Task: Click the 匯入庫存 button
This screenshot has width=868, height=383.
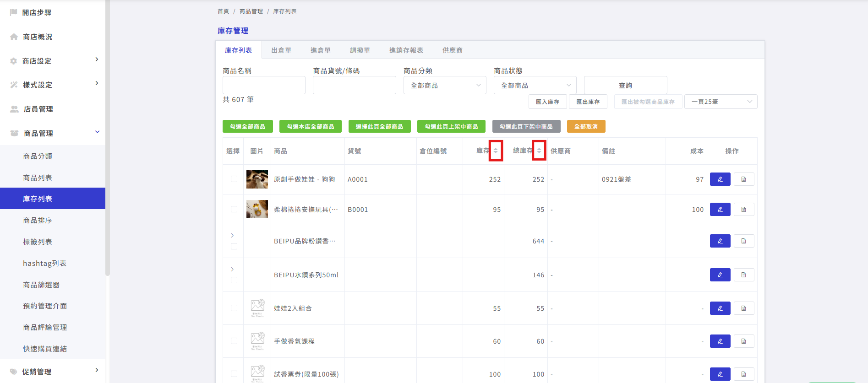Action: (547, 102)
